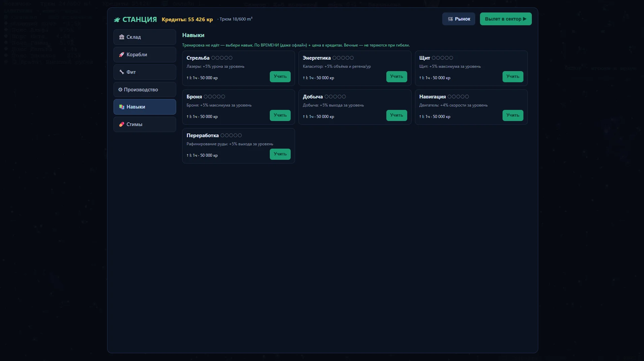
Task: Train the Броня skill
Action: (x=280, y=115)
